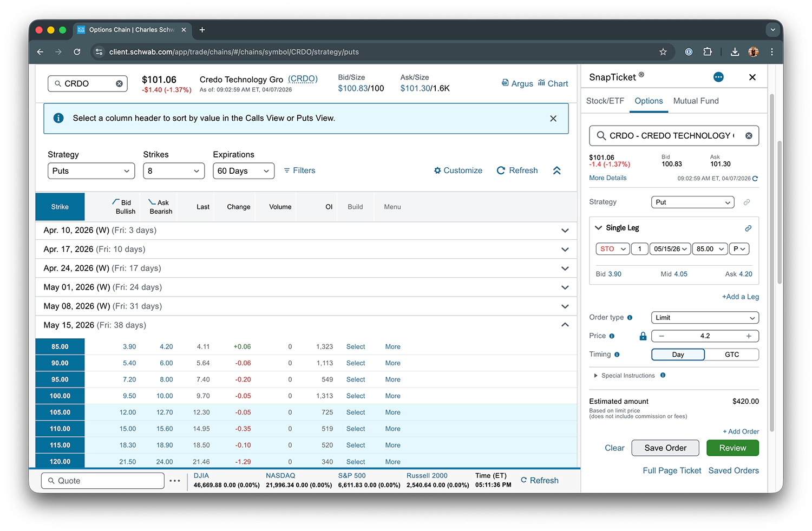Screen dimensions: 812x531
Task: Open the Strategy Puts dropdown
Action: pos(91,171)
